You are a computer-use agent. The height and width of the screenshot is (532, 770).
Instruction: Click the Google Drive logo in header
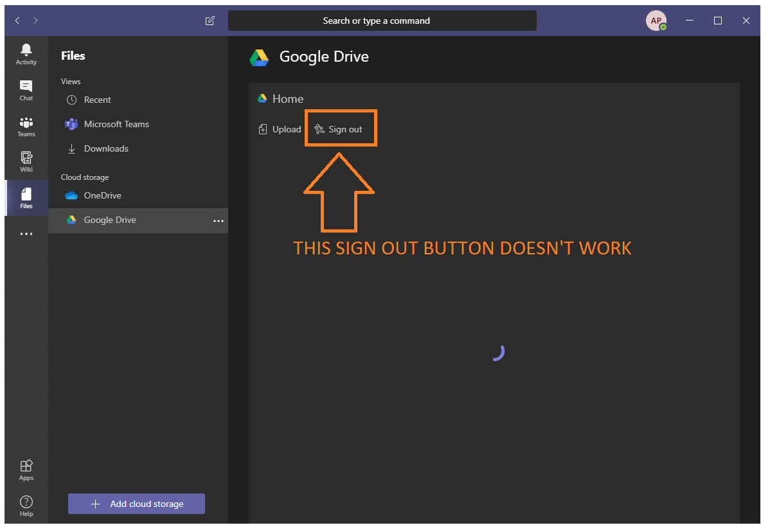pos(259,57)
